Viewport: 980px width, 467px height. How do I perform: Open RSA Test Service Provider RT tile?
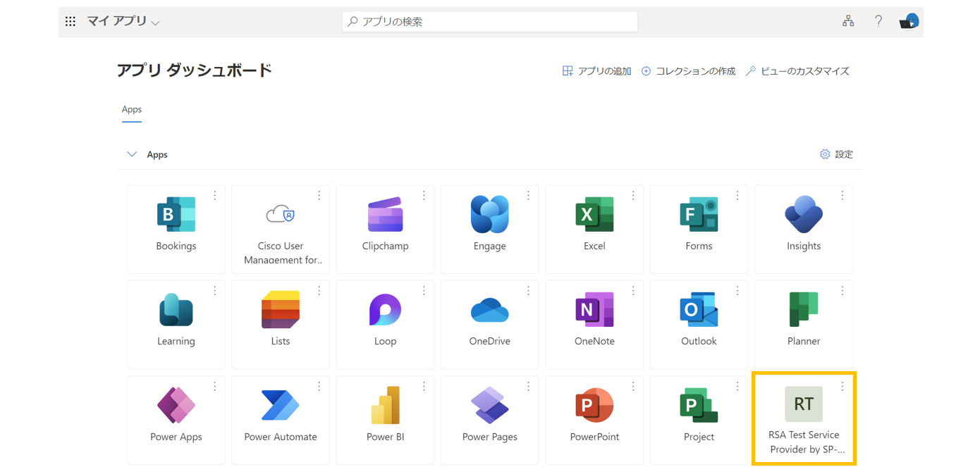[x=804, y=420]
